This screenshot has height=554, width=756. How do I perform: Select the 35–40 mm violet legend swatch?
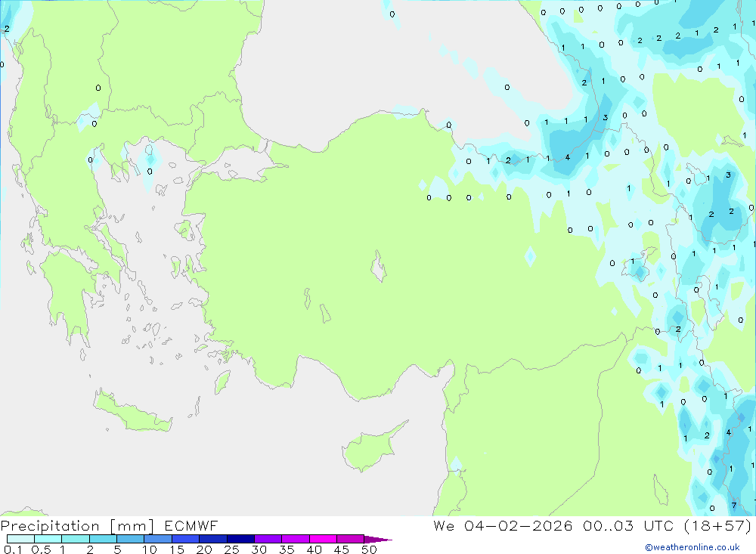pyautogui.click(x=296, y=539)
